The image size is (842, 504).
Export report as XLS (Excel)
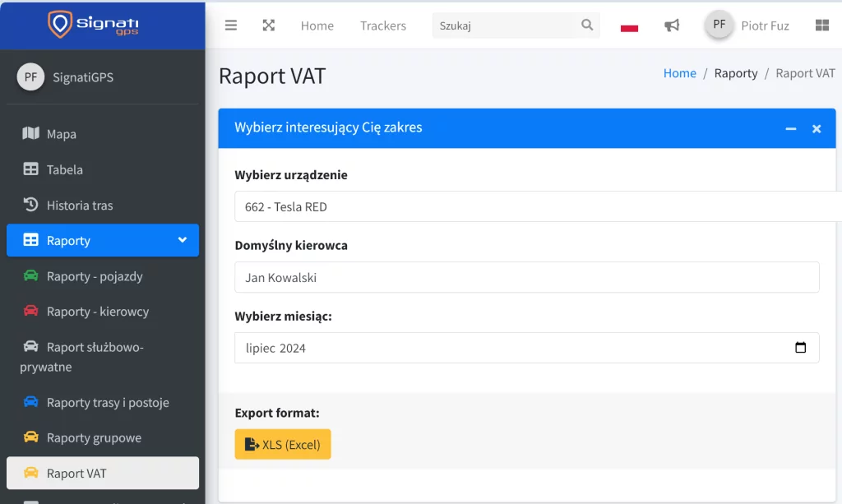pyautogui.click(x=283, y=444)
